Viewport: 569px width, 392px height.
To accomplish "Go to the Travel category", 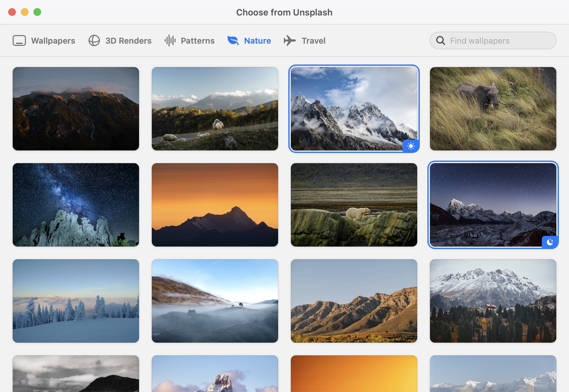I will [304, 40].
